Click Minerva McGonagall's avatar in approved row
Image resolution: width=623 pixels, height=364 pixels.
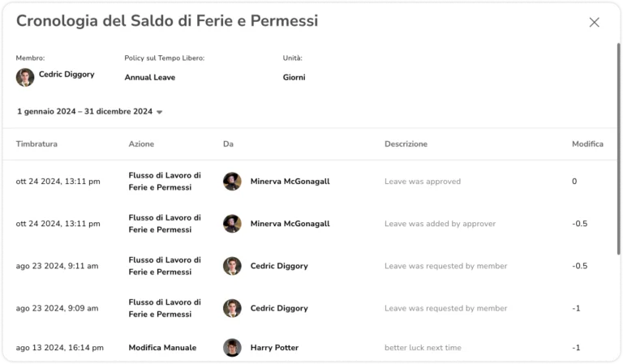[x=232, y=182]
